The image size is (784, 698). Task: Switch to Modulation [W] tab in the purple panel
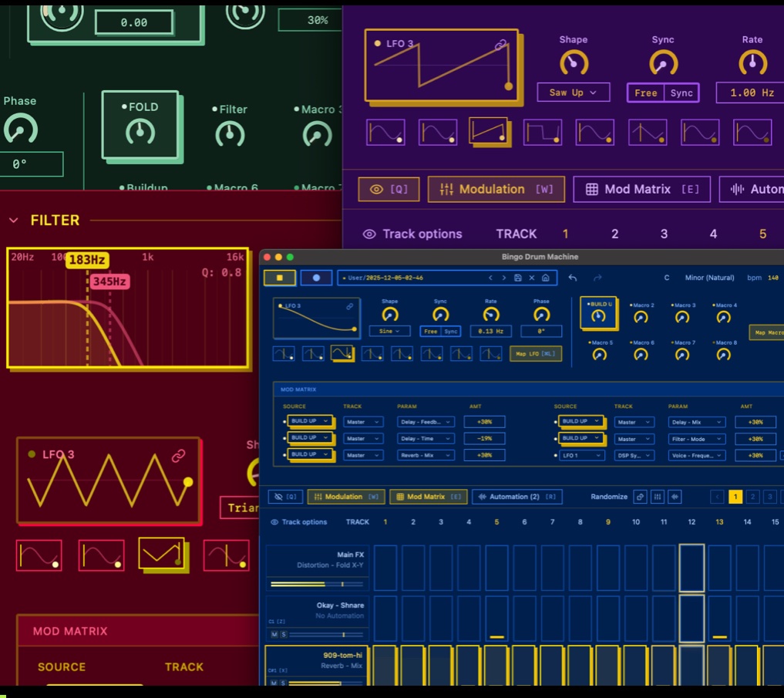[496, 189]
